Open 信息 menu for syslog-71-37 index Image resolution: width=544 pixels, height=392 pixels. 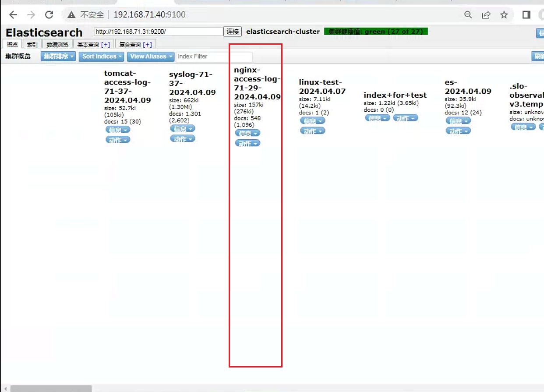pos(183,129)
